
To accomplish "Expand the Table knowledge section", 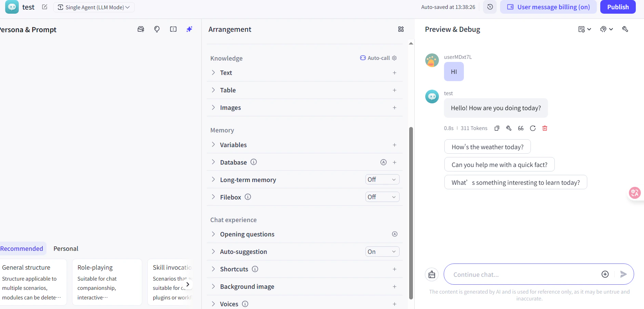I will (x=213, y=90).
